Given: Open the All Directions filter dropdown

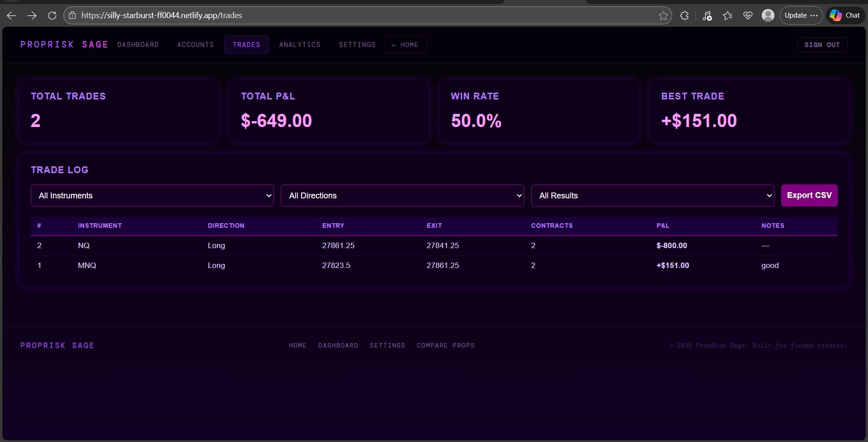Looking at the screenshot, I should click(x=402, y=195).
